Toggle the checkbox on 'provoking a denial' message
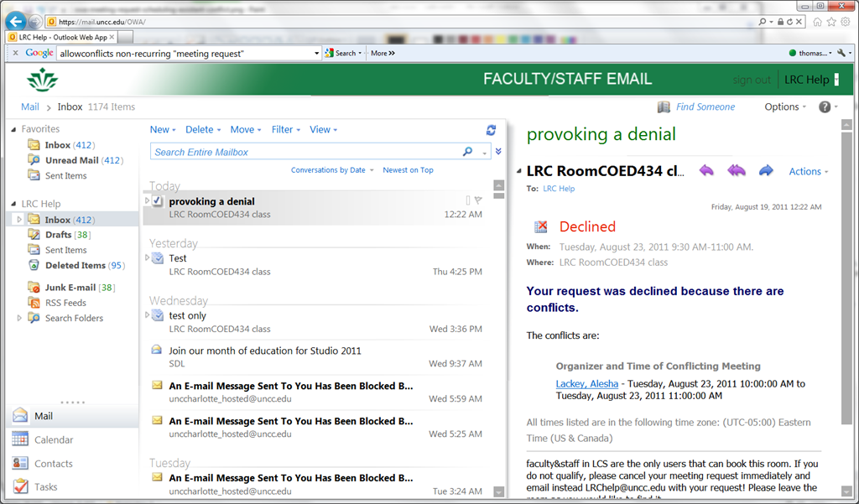The height and width of the screenshot is (504, 859). (158, 201)
